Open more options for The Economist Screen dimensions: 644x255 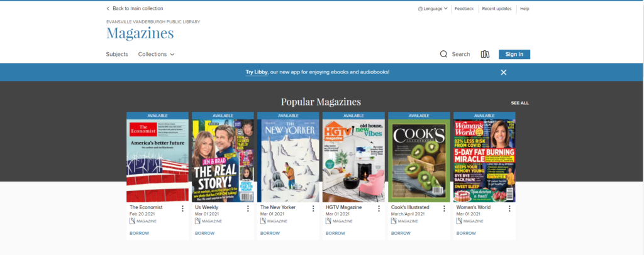(x=182, y=209)
